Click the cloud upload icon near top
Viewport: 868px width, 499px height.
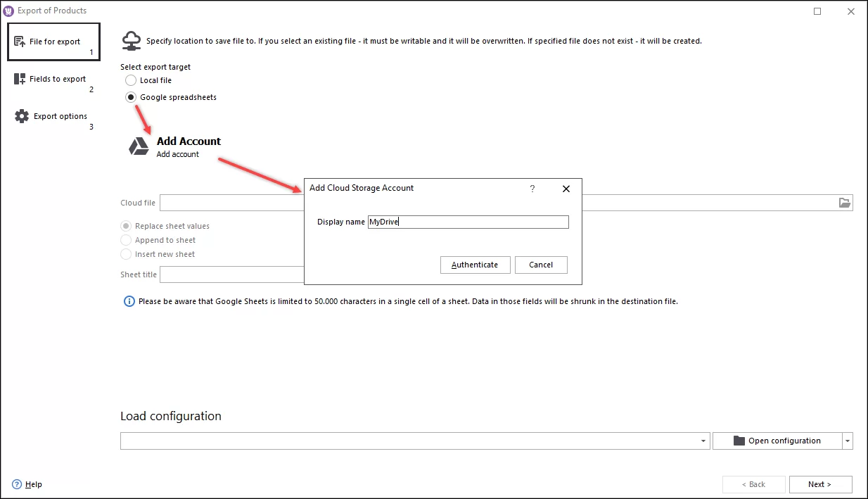coord(131,39)
